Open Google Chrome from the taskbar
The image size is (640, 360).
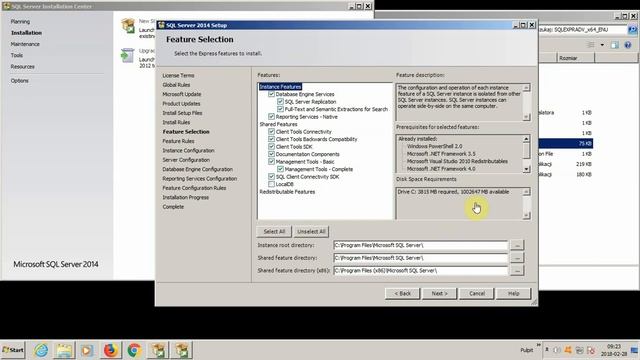(x=134, y=350)
